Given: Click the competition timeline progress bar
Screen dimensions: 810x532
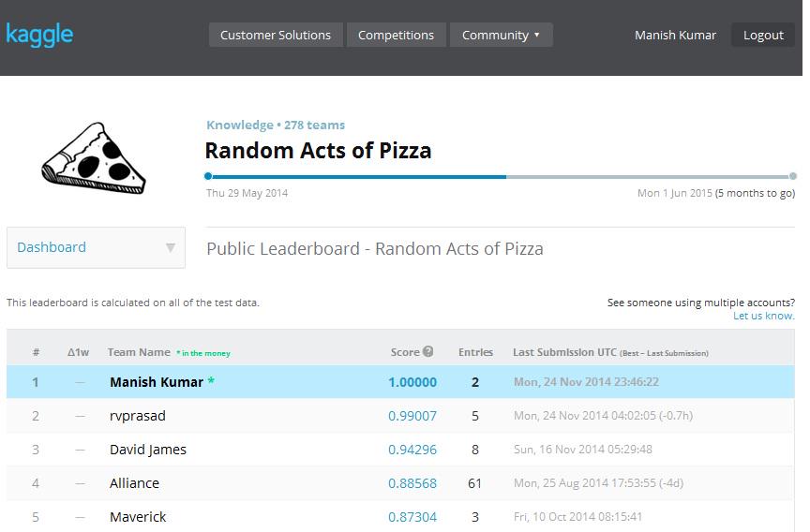Looking at the screenshot, I should pyautogui.click(x=500, y=176).
